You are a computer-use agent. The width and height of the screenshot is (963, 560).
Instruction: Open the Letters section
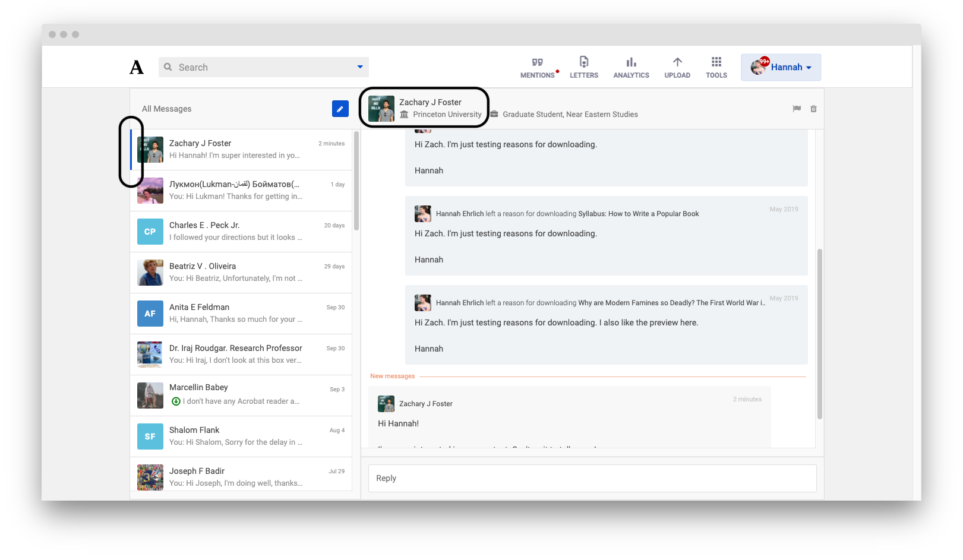583,67
